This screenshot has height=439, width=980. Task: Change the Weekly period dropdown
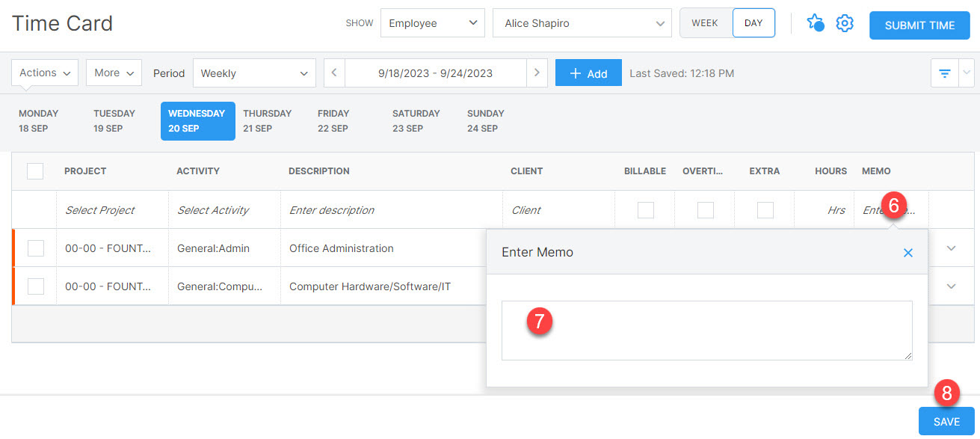point(254,73)
